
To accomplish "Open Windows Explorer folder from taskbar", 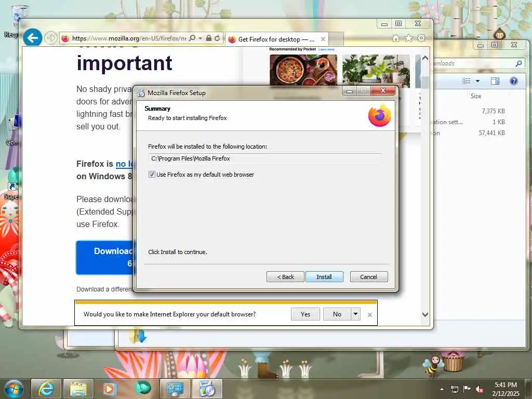I will [x=78, y=389].
